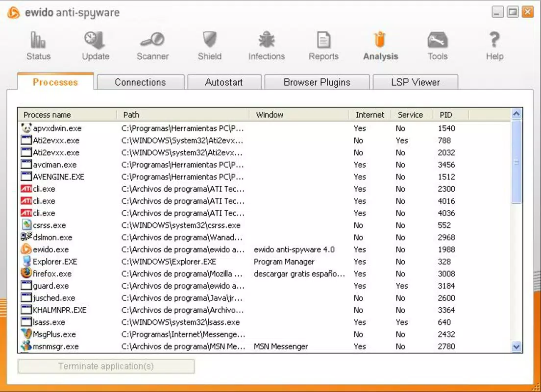This screenshot has height=392, width=541.
Task: Select the Analysis toolbar icon
Action: click(380, 39)
